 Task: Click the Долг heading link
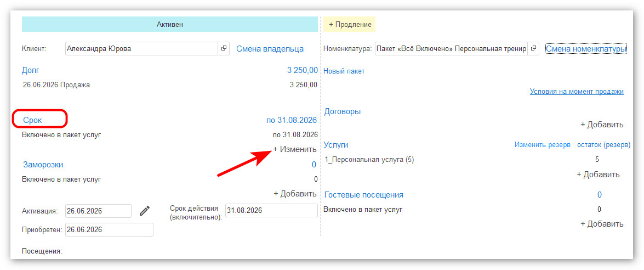pyautogui.click(x=30, y=70)
